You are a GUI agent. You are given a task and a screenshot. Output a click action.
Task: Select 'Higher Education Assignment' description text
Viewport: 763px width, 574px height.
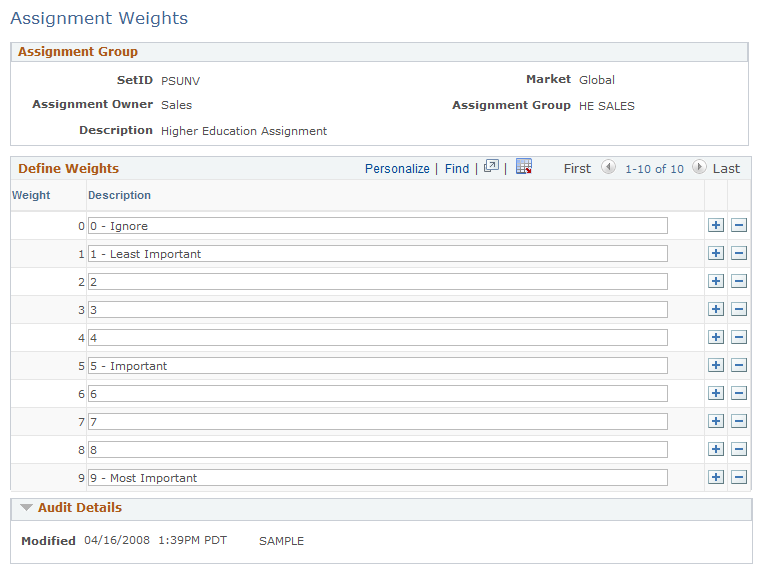click(244, 131)
